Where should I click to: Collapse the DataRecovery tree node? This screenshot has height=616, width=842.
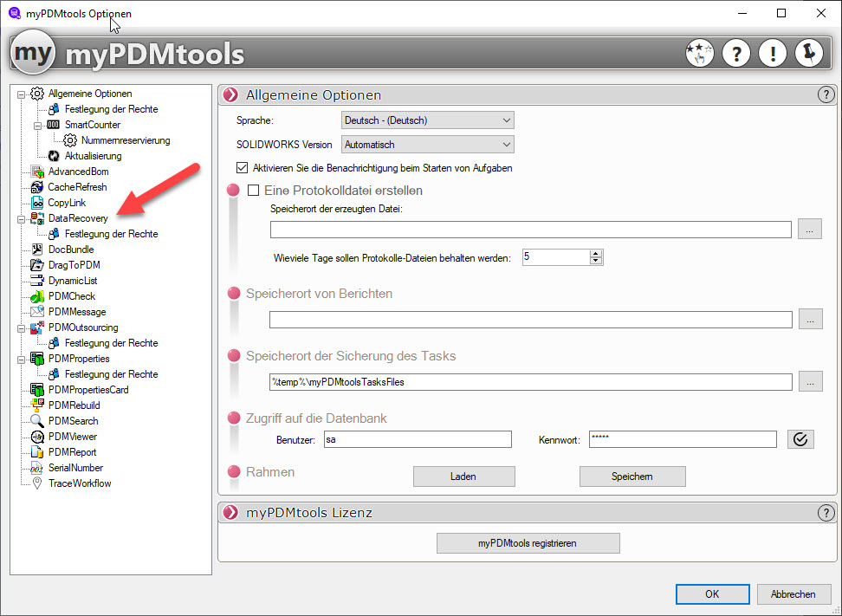click(x=21, y=218)
